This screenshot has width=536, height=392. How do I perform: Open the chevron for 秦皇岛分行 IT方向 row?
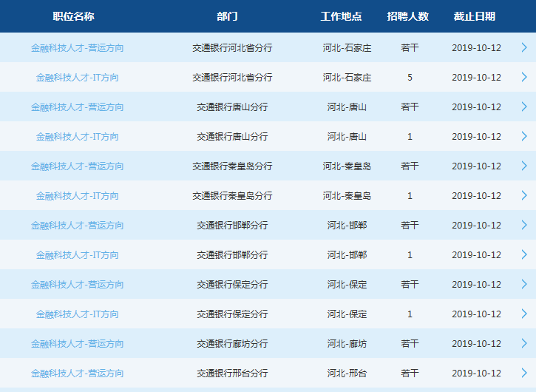tap(524, 195)
